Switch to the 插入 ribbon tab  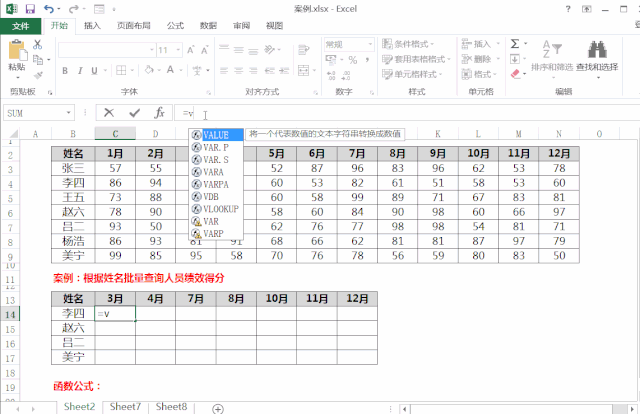[x=92, y=26]
